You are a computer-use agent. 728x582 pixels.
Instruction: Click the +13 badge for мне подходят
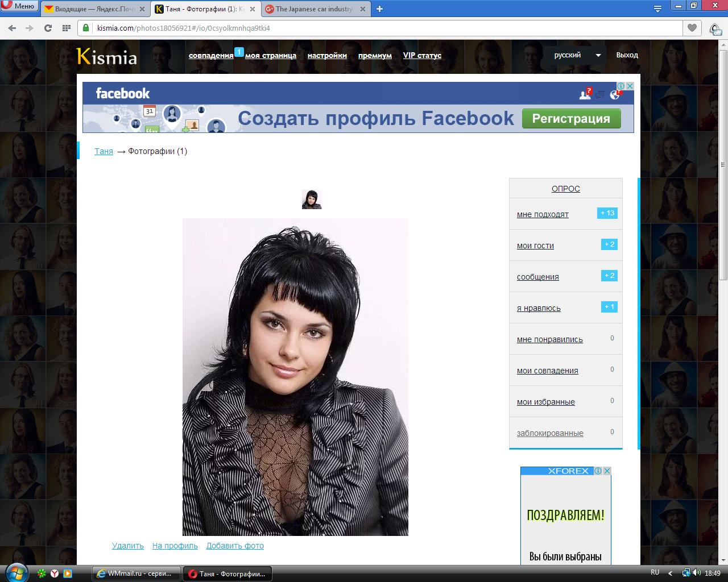(x=607, y=213)
